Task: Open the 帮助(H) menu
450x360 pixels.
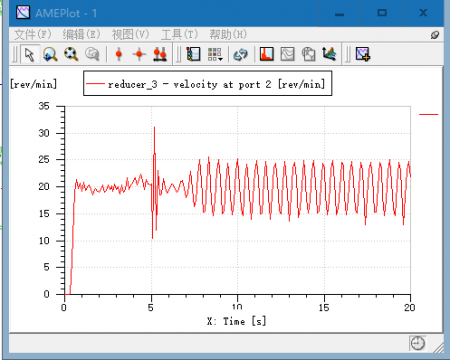Action: [228, 34]
